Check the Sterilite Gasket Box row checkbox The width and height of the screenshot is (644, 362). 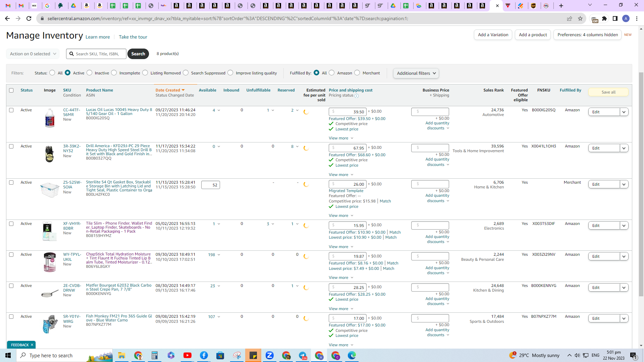coord(11,182)
